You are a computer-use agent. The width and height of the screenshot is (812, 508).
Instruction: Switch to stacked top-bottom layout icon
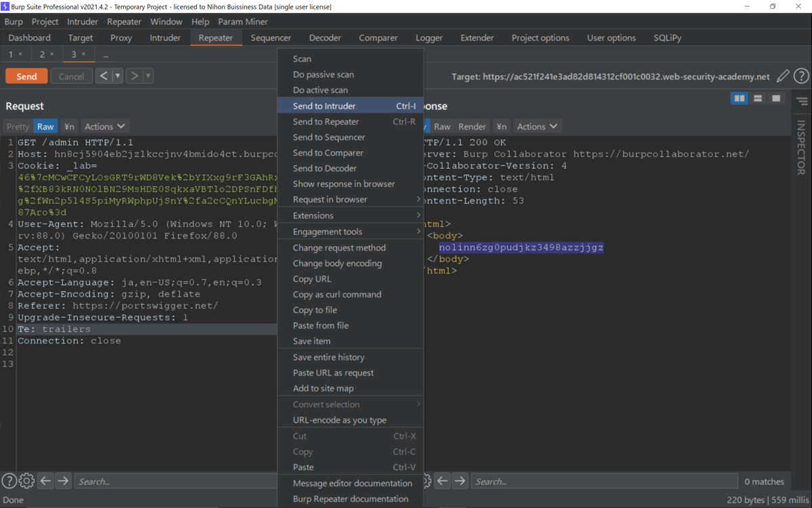(x=758, y=99)
